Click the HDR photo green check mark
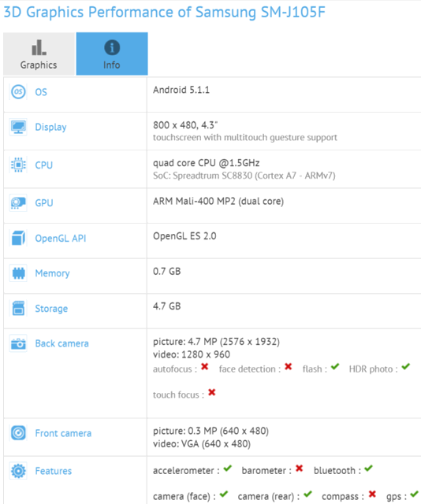This screenshot has height=504, width=421. (x=405, y=366)
